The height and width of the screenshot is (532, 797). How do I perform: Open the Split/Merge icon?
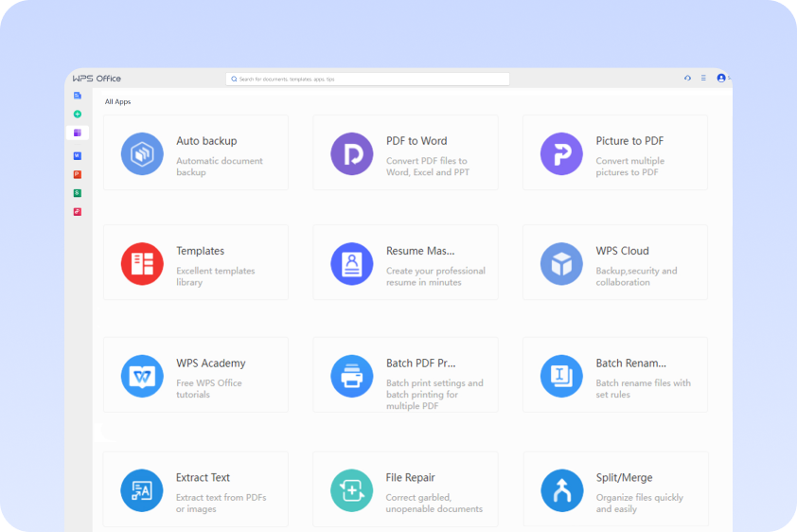[561, 490]
